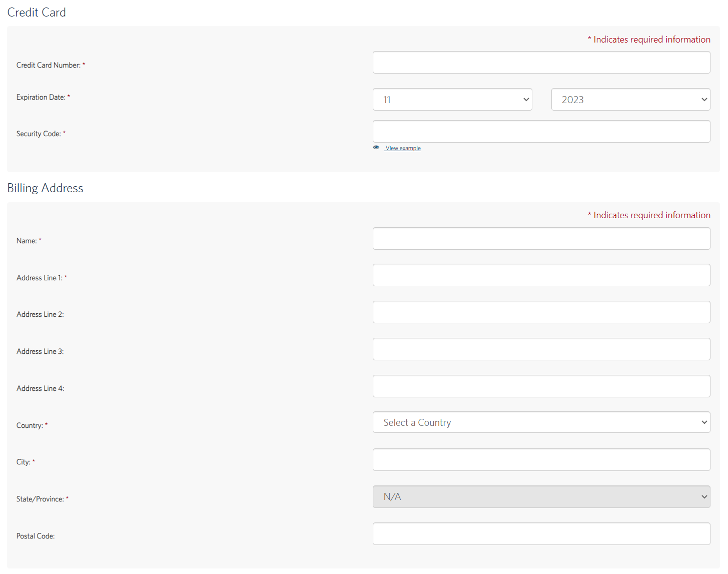
Task: Click the Security Code label
Action: (39, 134)
